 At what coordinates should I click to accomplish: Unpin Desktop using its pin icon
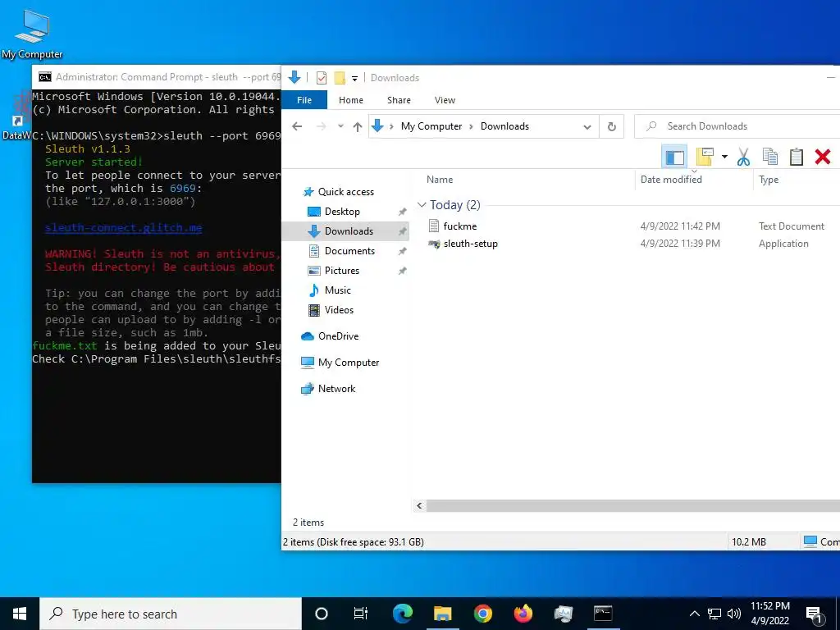coord(402,212)
